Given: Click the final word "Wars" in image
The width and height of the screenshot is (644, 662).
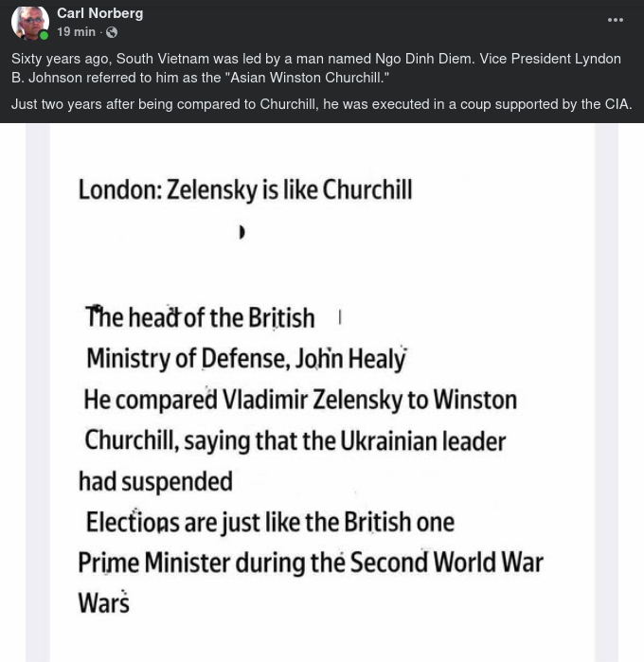Looking at the screenshot, I should 103,602.
